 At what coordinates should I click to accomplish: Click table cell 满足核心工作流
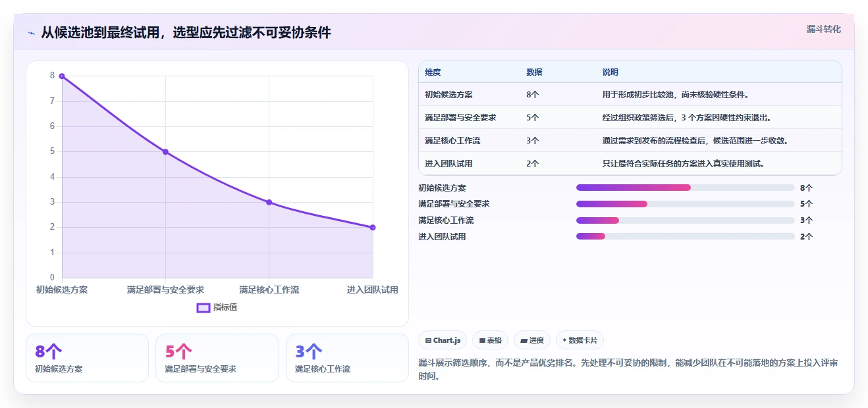tap(452, 141)
